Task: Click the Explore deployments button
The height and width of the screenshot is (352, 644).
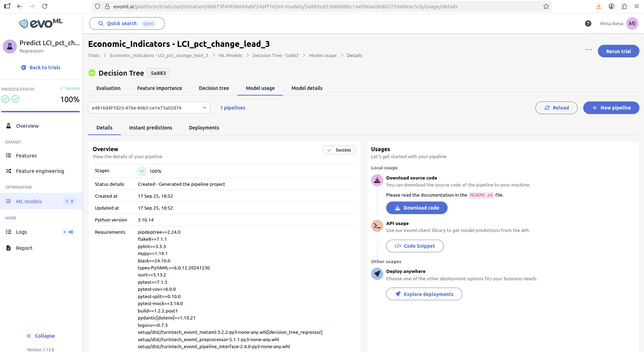Action: tap(424, 294)
